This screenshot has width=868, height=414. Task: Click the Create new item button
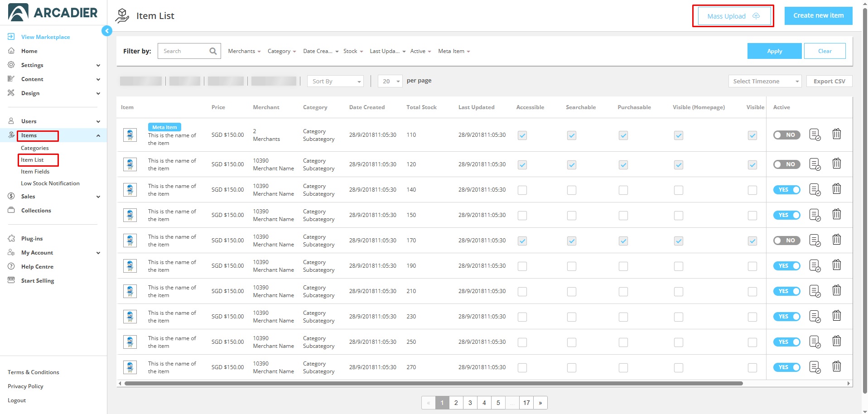click(x=818, y=16)
